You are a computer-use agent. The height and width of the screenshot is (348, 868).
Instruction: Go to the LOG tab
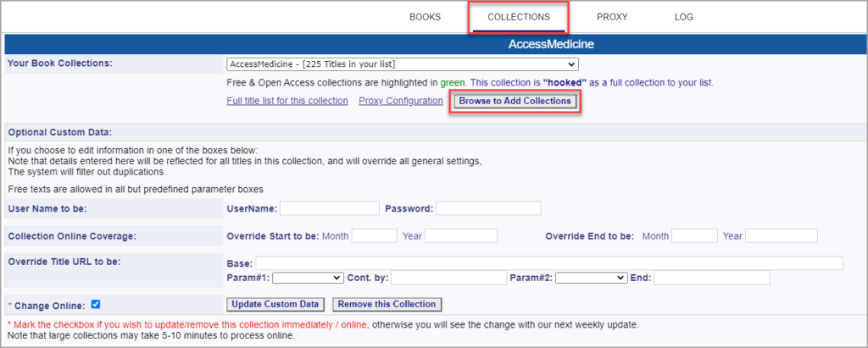point(684,17)
